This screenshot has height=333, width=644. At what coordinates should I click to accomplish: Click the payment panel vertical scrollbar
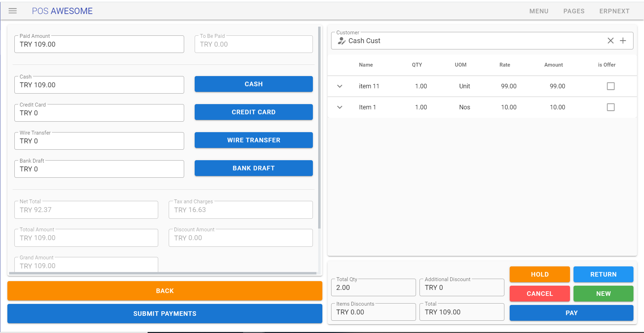click(x=319, y=128)
